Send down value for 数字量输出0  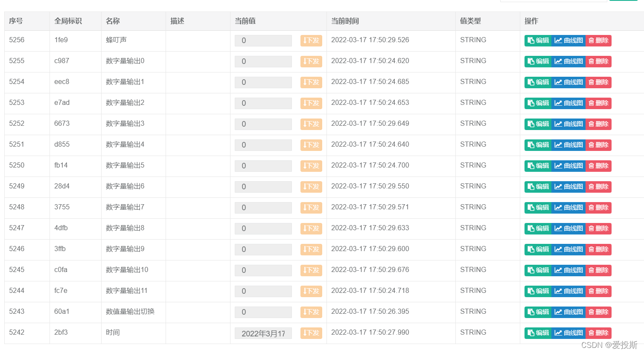(x=311, y=61)
